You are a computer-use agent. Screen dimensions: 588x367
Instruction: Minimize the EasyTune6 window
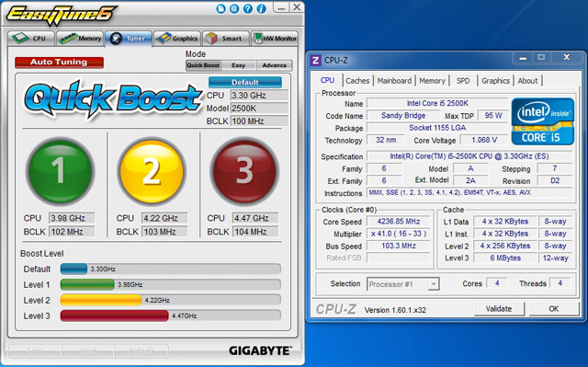tap(282, 7)
